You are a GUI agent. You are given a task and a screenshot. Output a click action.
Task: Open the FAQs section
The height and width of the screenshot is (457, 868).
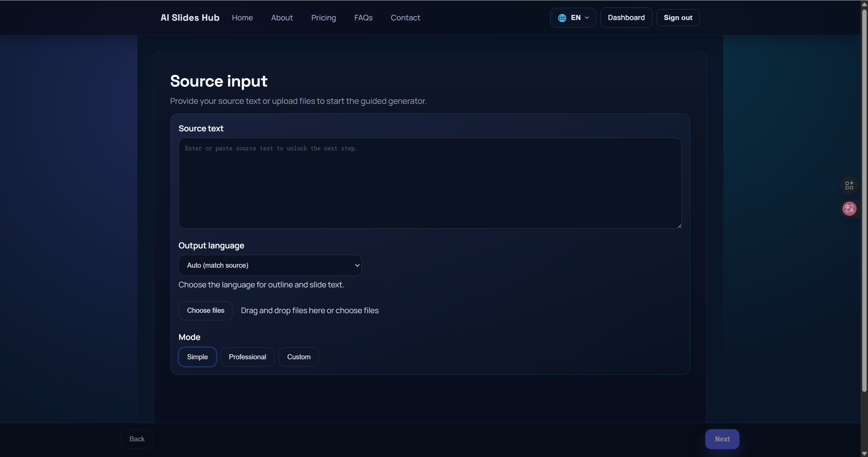point(363,18)
